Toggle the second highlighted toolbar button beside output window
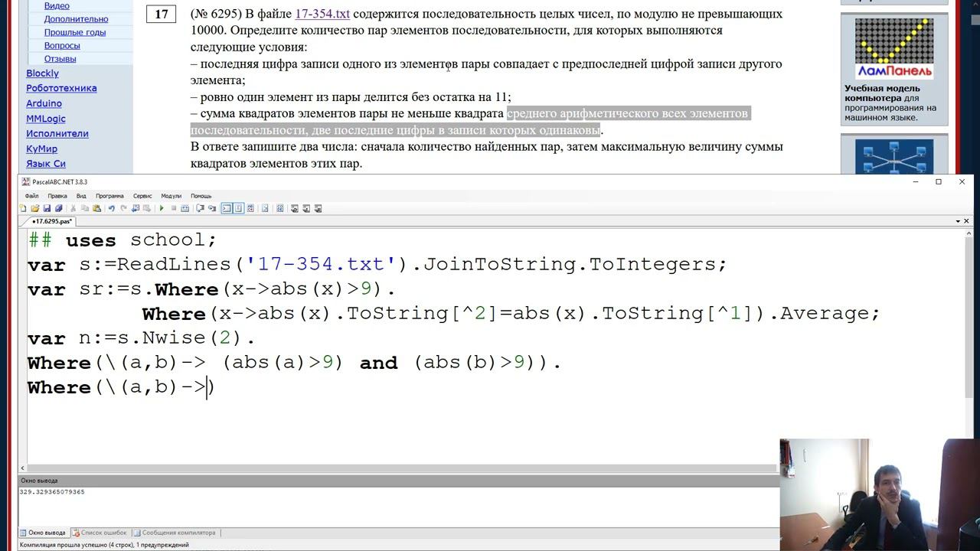 [x=238, y=208]
